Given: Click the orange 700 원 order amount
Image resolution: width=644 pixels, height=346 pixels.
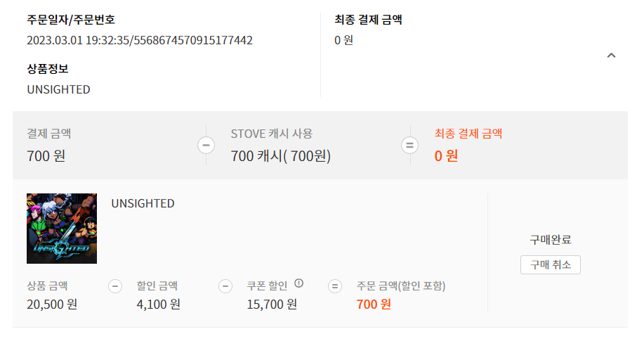Looking at the screenshot, I should coord(374,305).
